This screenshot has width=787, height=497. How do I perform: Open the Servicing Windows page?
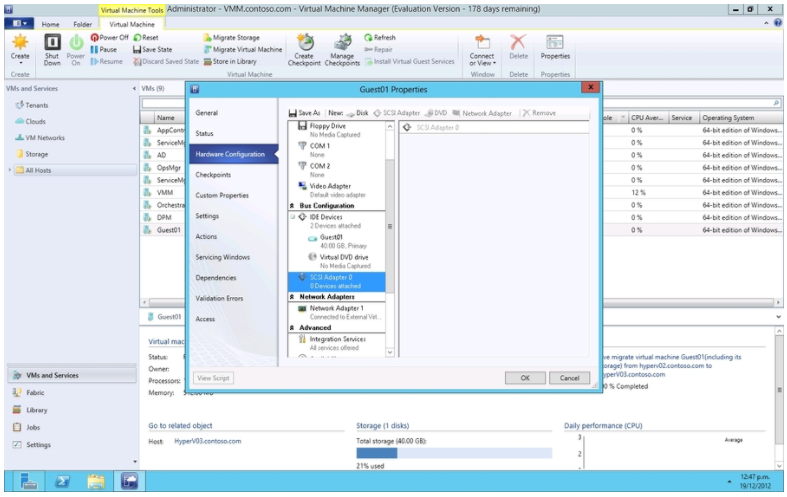click(222, 257)
